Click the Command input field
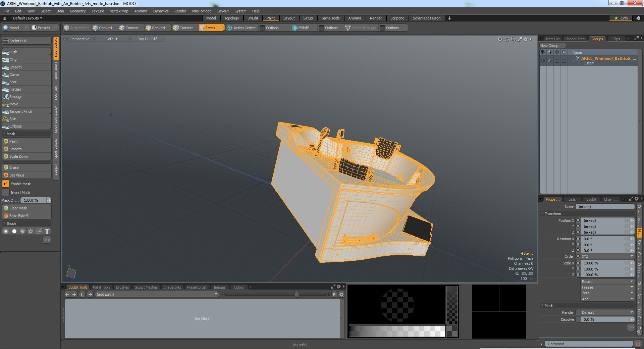644x349 pixels. pyautogui.click(x=589, y=344)
